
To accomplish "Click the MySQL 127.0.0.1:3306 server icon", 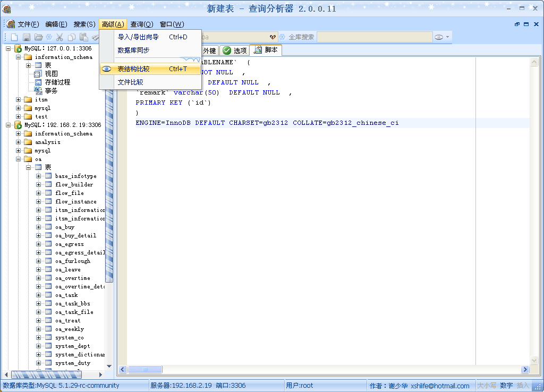I will [18, 48].
